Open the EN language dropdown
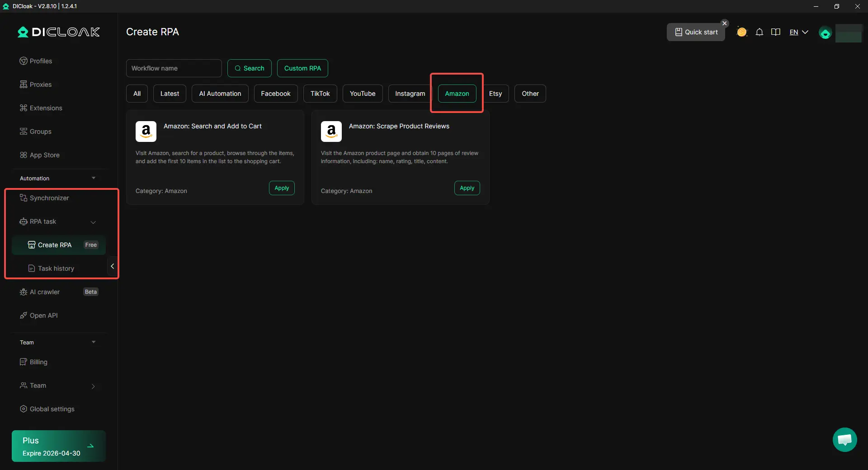 (x=798, y=32)
